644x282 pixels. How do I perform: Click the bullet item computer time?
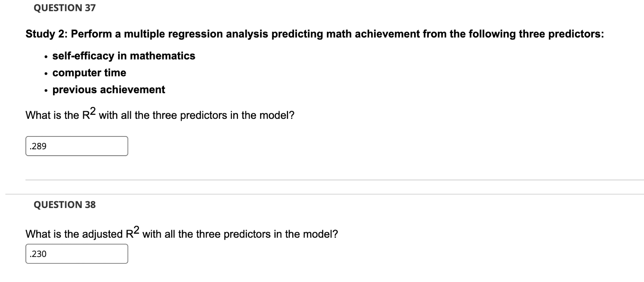coord(89,73)
